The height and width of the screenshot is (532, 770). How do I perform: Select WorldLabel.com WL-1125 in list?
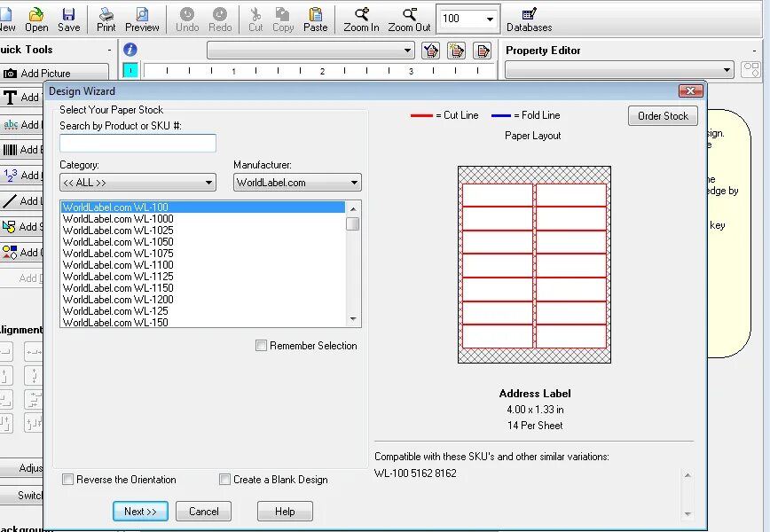coord(203,277)
